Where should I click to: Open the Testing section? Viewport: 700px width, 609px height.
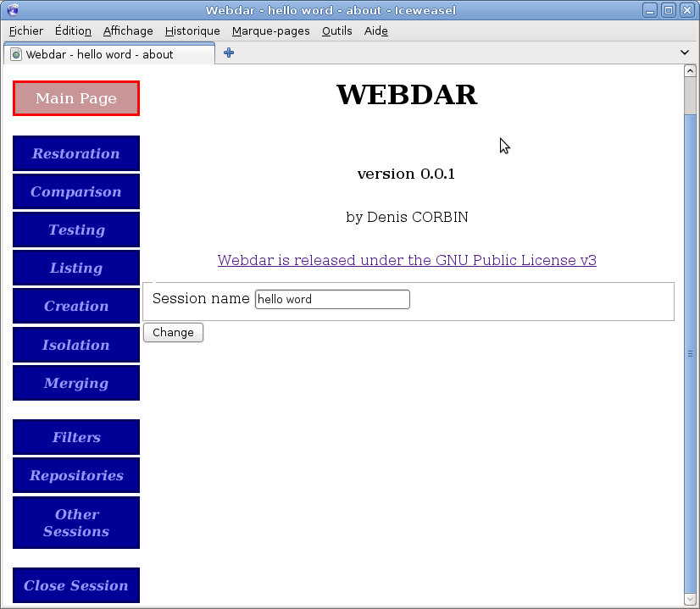[75, 230]
